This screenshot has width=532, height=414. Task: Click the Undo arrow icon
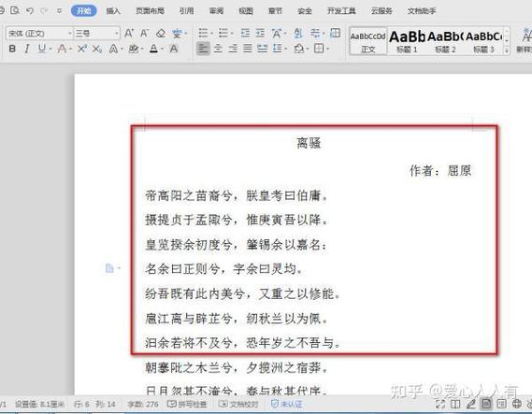point(30,10)
